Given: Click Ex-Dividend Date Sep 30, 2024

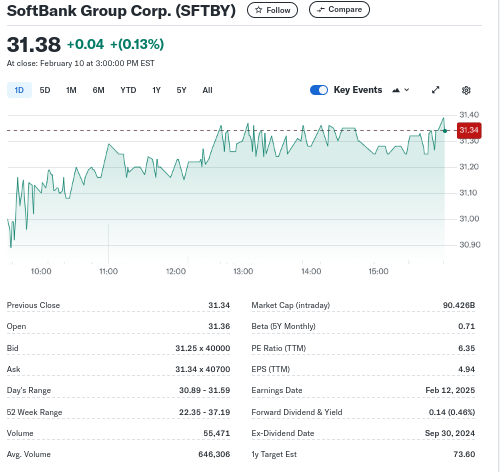Looking at the screenshot, I should point(450,433).
